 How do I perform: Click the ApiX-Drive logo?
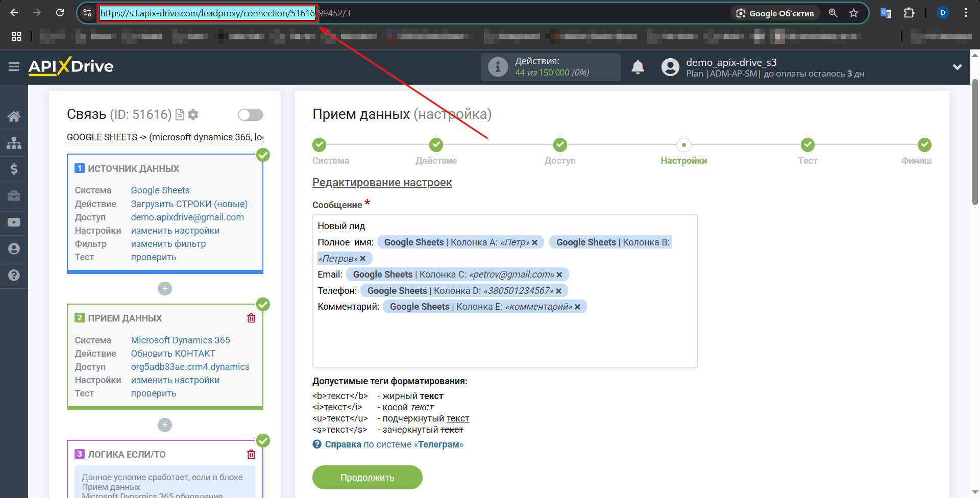[x=71, y=66]
